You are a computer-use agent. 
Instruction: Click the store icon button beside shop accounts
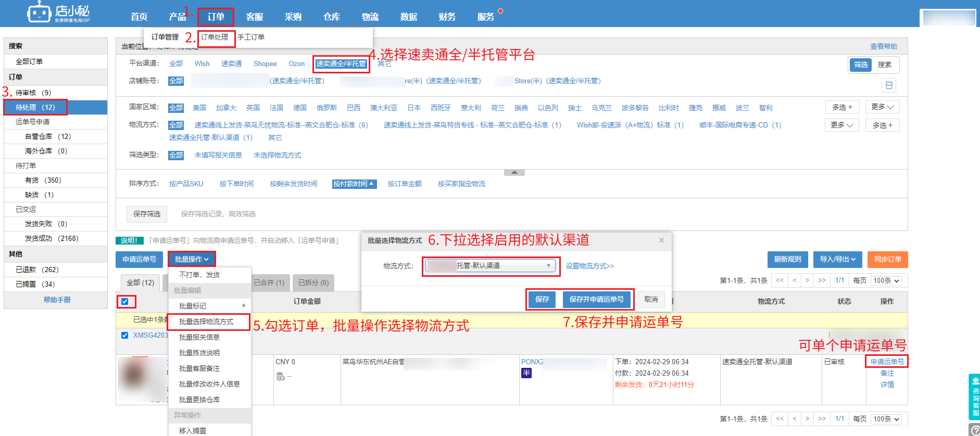tap(889, 85)
